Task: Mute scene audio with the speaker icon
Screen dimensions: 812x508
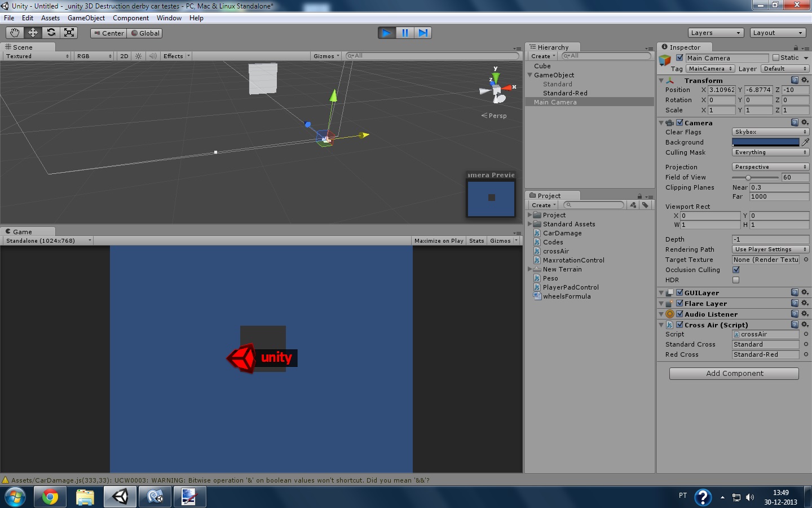Action: coord(153,56)
